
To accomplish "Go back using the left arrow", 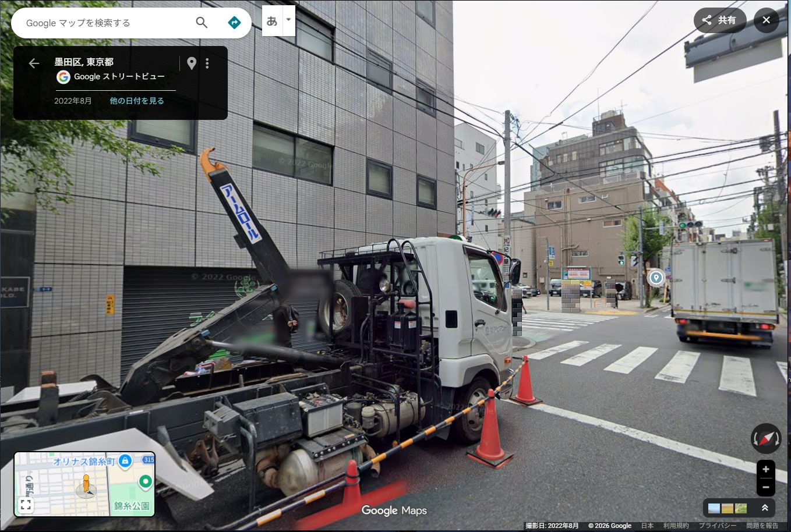I will point(34,63).
